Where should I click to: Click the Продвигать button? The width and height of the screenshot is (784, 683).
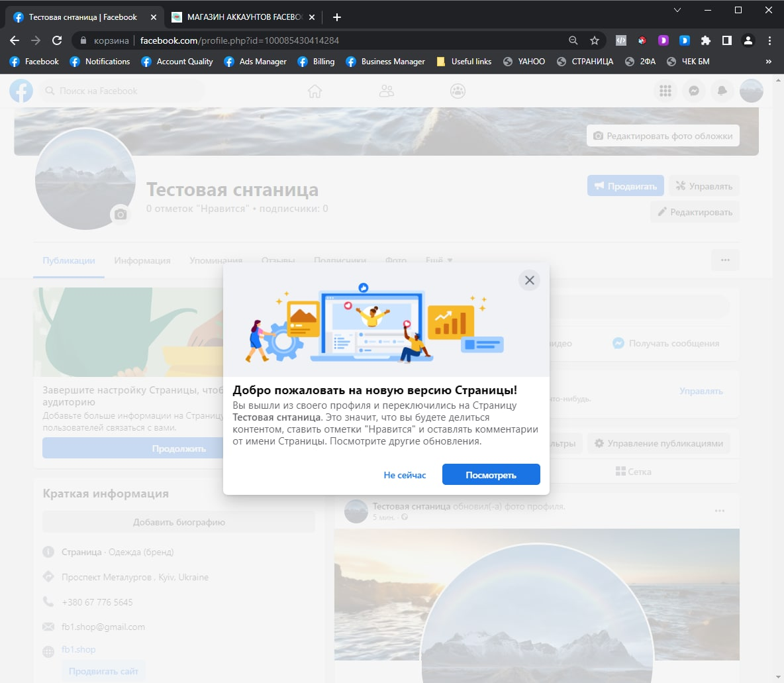click(626, 185)
